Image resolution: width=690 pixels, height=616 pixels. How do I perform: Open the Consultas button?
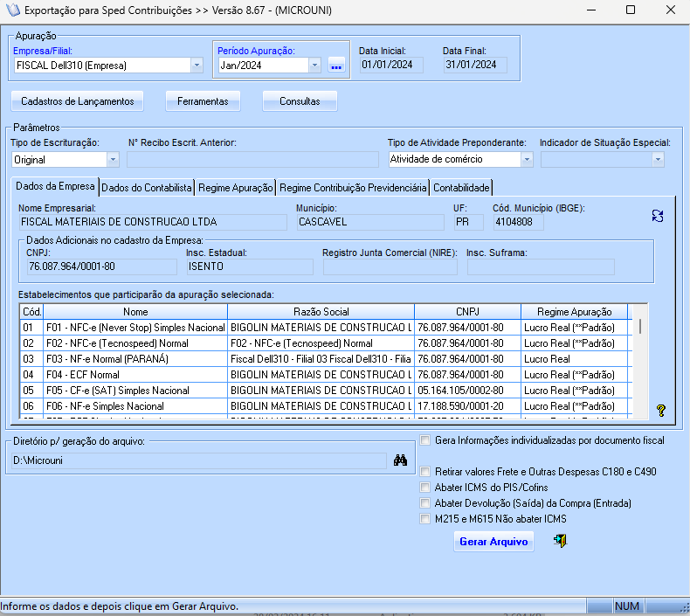300,101
